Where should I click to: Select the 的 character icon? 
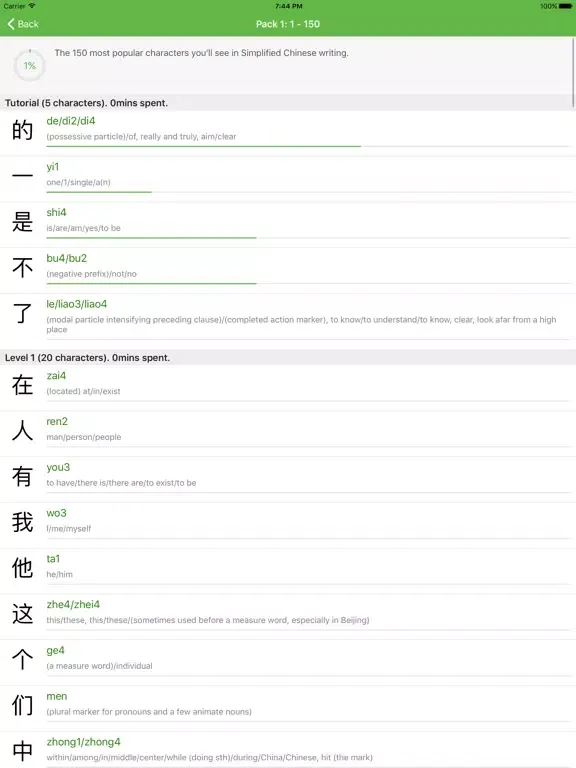pyautogui.click(x=23, y=130)
